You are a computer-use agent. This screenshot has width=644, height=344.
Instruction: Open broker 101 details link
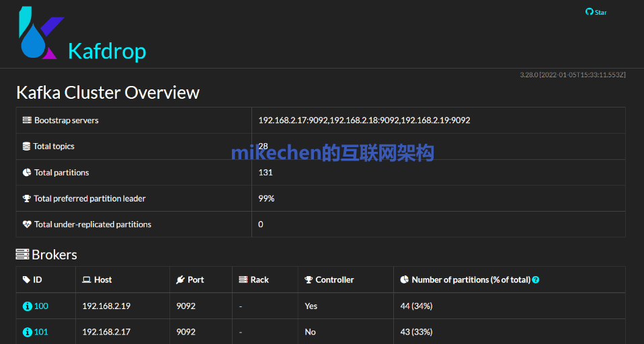pyautogui.click(x=41, y=332)
